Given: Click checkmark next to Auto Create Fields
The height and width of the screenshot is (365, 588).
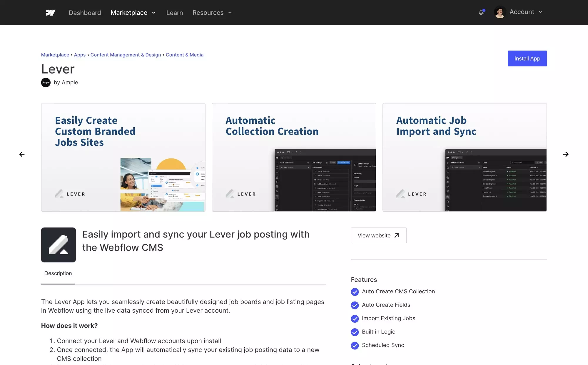Looking at the screenshot, I should tap(355, 305).
